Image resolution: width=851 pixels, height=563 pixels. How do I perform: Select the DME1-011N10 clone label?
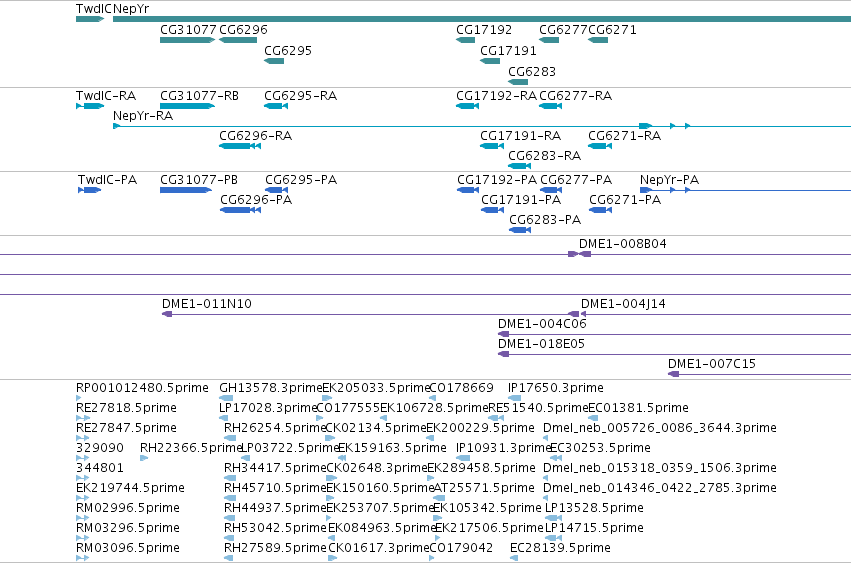(207, 304)
